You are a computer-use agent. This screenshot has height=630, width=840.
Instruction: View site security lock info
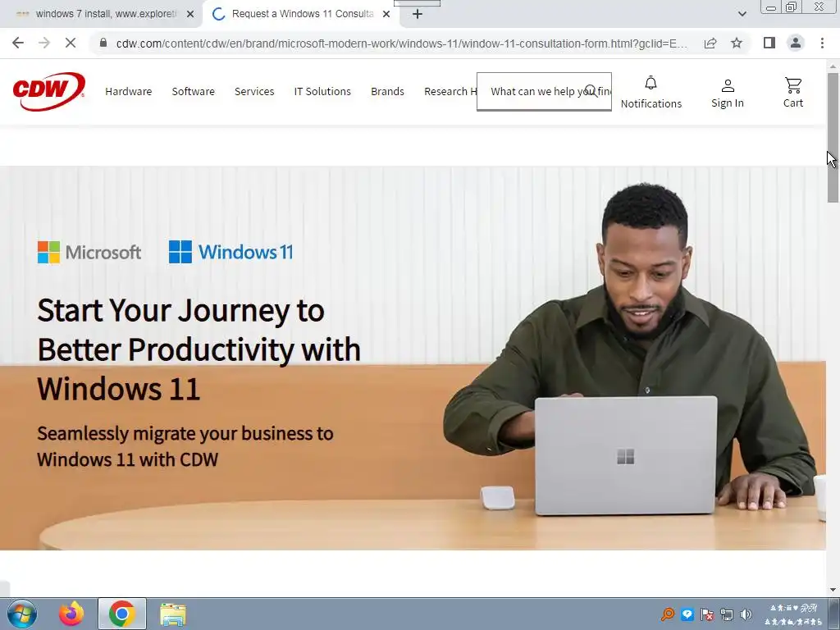(x=103, y=43)
